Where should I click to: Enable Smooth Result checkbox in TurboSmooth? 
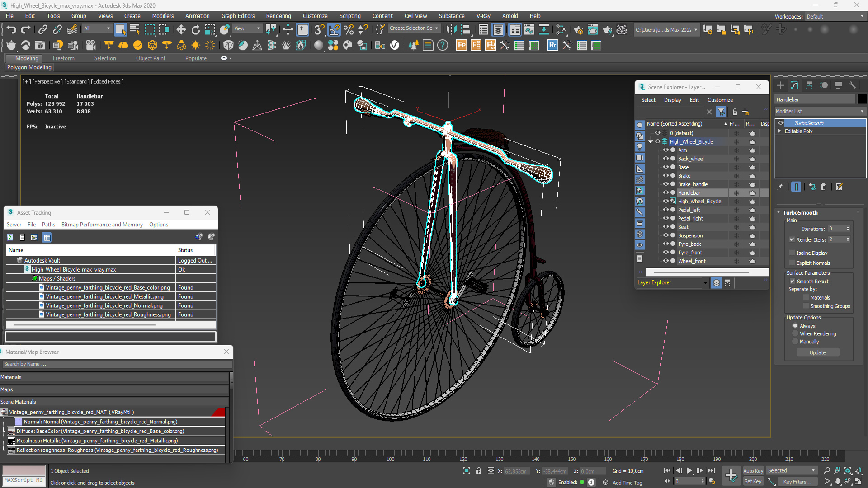coord(793,281)
